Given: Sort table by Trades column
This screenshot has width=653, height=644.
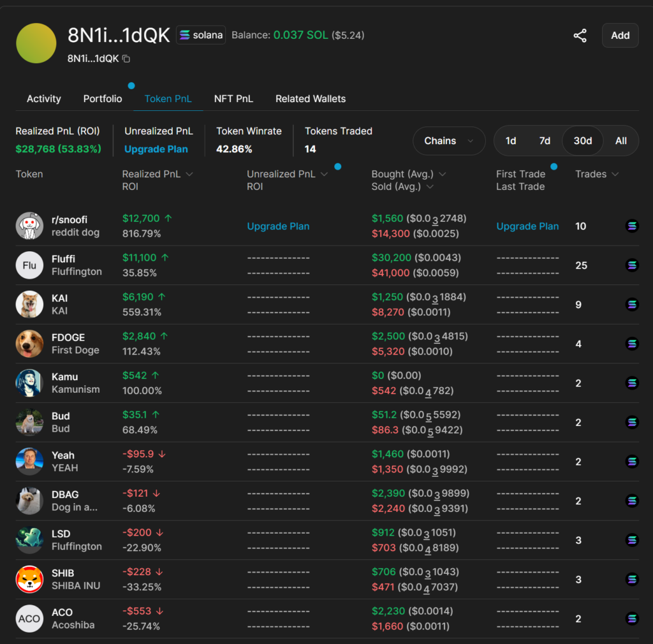Looking at the screenshot, I should pyautogui.click(x=596, y=174).
